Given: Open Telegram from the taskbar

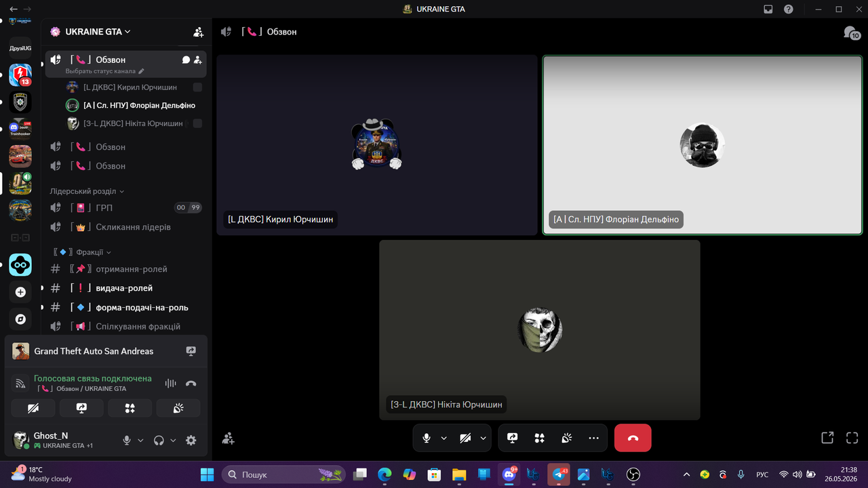Looking at the screenshot, I should 559,474.
